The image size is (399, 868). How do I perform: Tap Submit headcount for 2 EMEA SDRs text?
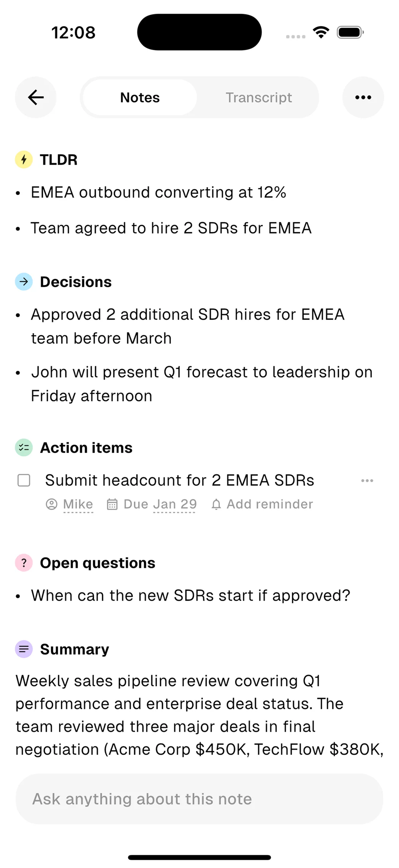click(x=179, y=480)
